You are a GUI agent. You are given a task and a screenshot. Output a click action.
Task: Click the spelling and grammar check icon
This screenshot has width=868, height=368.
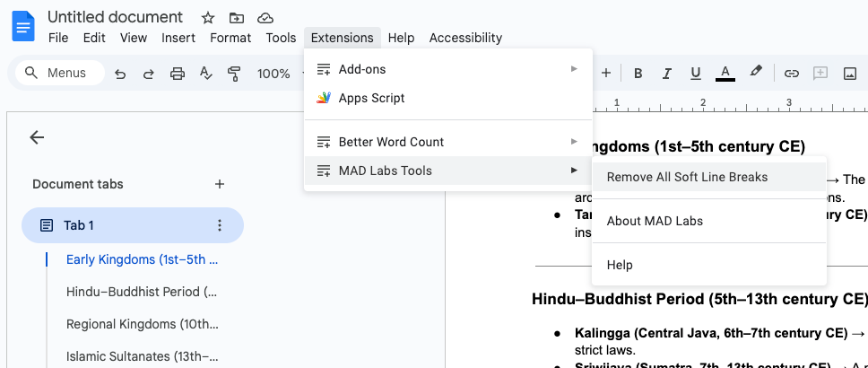click(206, 74)
